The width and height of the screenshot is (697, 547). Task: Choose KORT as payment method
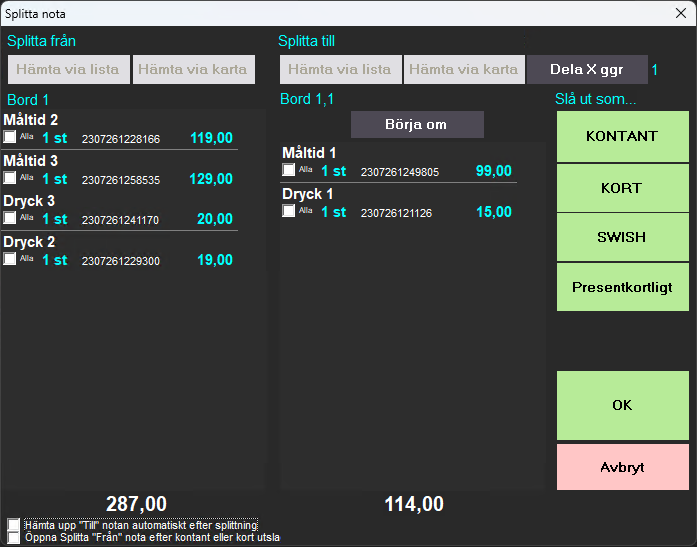622,188
